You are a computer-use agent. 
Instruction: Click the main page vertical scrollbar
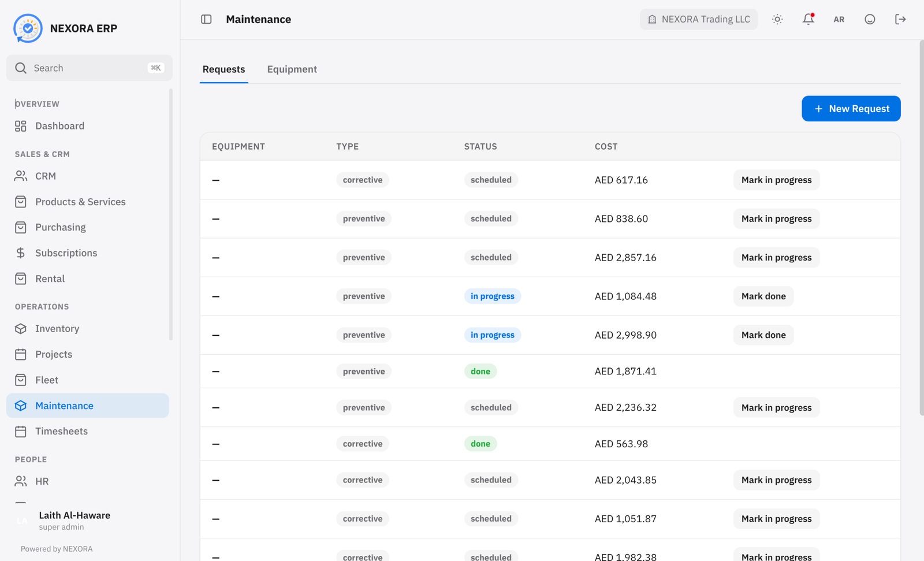click(x=921, y=228)
